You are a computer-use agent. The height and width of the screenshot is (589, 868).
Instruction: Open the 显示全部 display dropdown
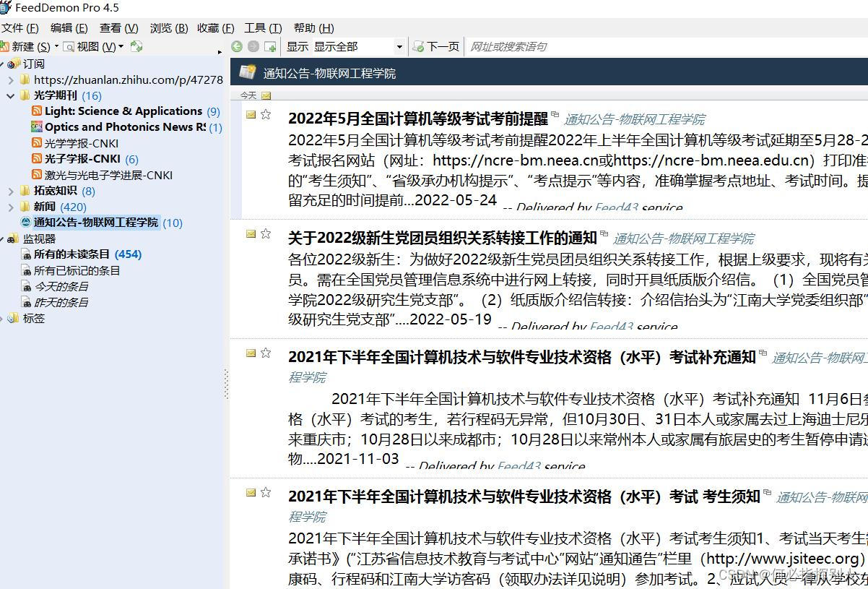click(400, 46)
